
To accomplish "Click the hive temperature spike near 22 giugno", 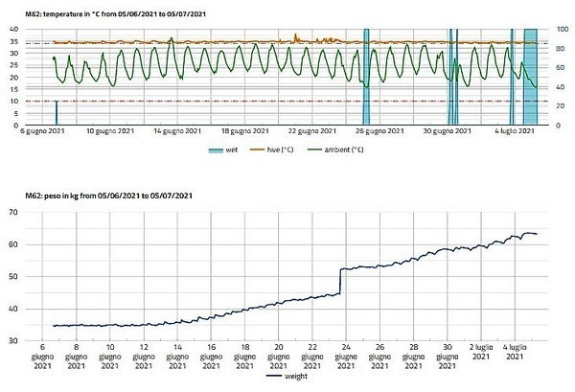I will [x=296, y=37].
